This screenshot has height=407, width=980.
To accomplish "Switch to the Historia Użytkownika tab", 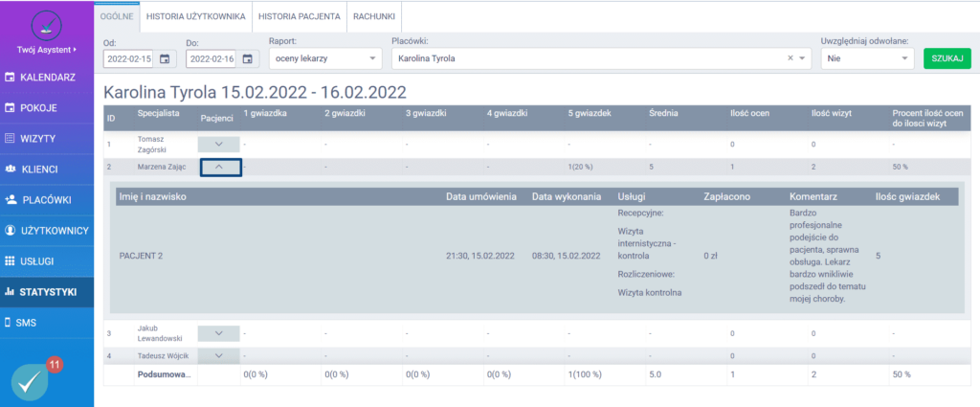I will (x=196, y=15).
